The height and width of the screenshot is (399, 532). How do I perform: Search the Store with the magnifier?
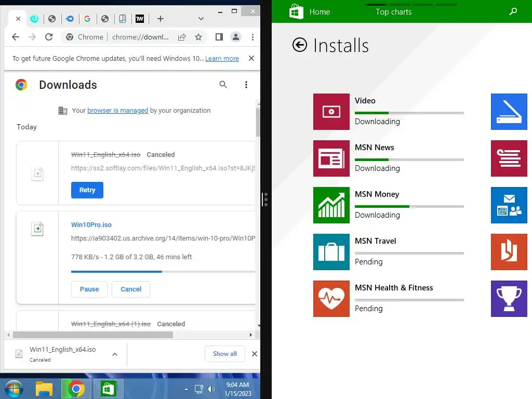click(x=513, y=11)
